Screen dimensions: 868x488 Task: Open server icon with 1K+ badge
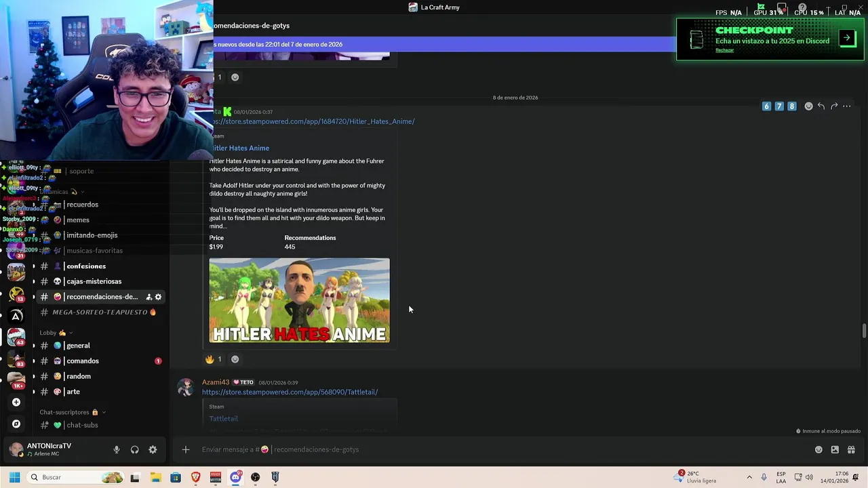[x=16, y=380]
